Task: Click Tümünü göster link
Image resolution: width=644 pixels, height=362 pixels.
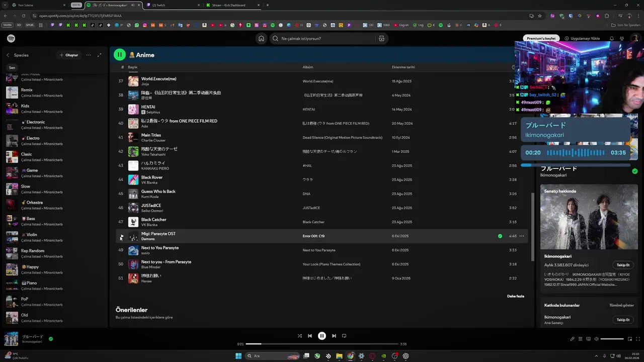Action: tap(621, 305)
